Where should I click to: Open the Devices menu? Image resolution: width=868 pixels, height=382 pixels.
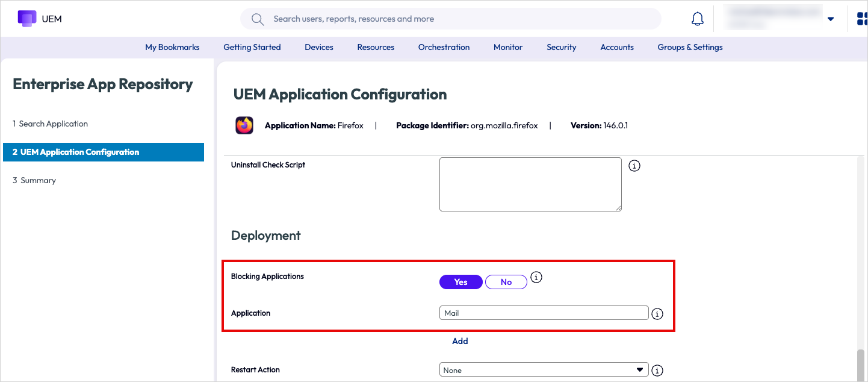pyautogui.click(x=319, y=47)
